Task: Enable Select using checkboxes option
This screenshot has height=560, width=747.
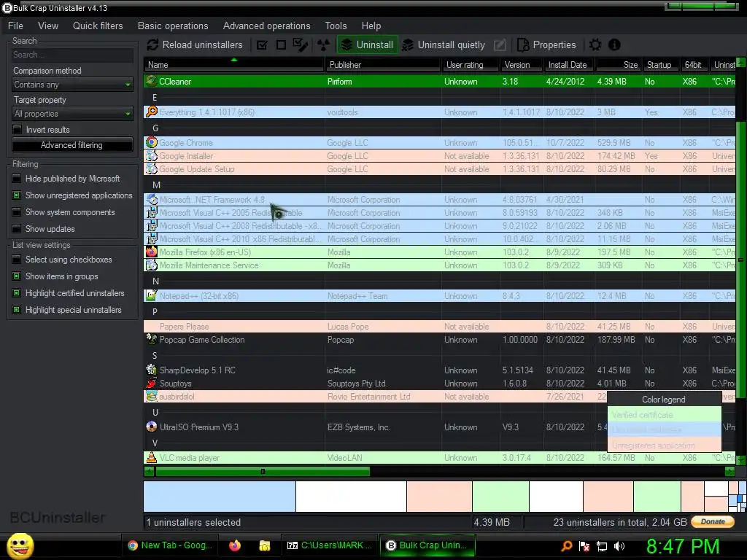Action: pos(17,260)
